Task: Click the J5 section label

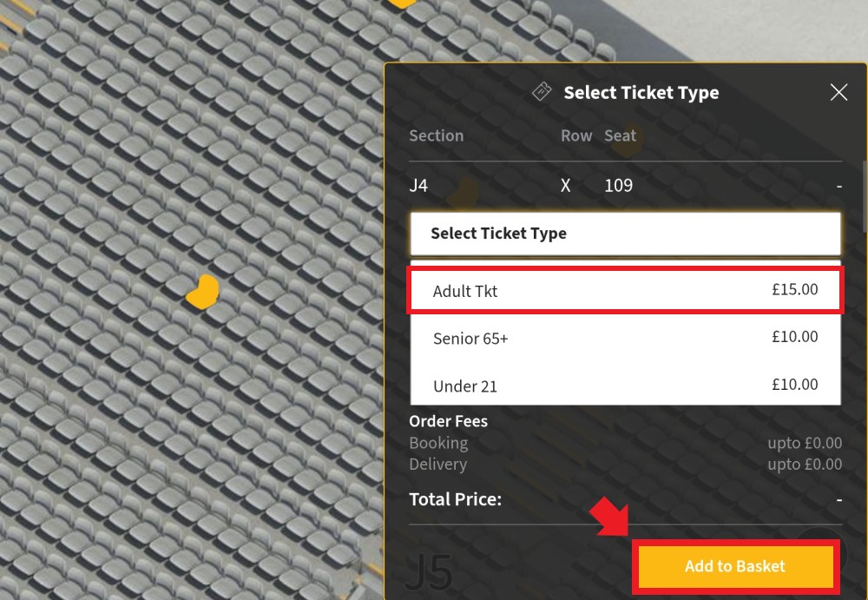Action: click(x=430, y=571)
